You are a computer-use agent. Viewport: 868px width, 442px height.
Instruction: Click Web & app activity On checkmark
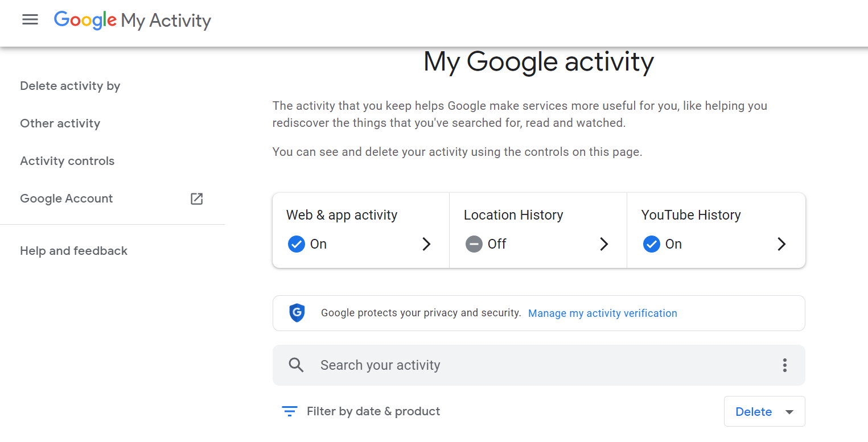click(296, 244)
